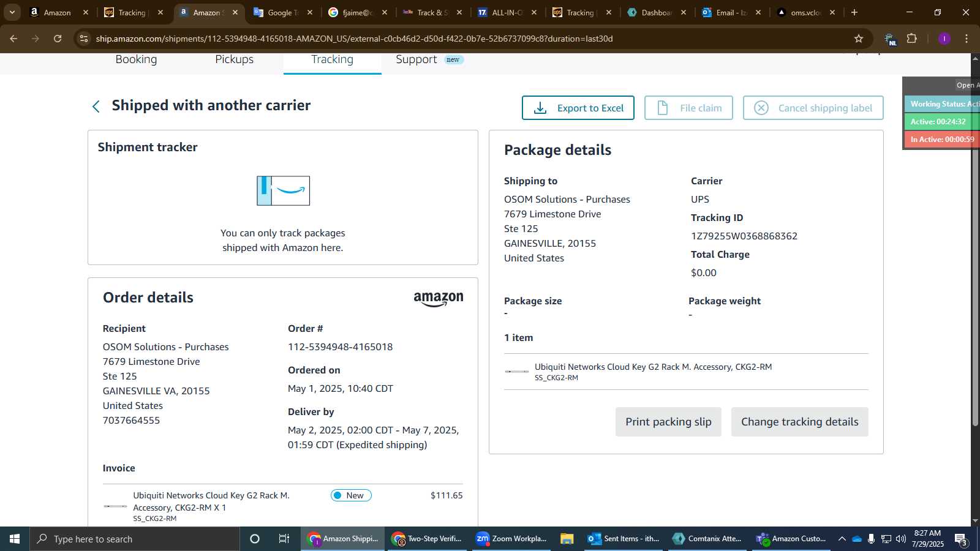
Task: Click Cancel shipping label button
Action: tap(813, 108)
